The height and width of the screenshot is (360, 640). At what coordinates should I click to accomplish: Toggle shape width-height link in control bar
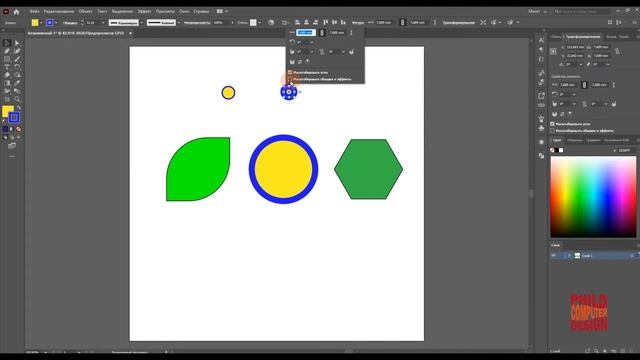402,22
